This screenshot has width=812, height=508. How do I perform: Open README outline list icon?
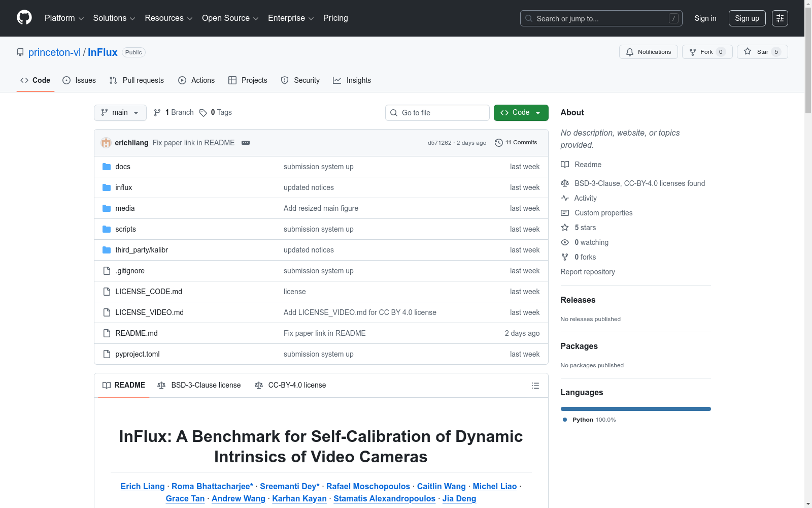[x=535, y=386]
